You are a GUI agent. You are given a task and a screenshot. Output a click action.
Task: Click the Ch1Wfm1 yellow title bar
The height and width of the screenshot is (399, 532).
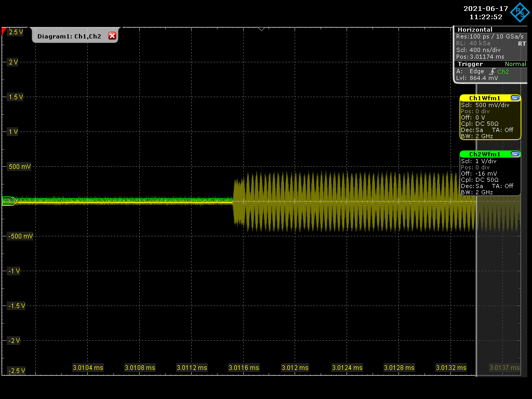(x=484, y=98)
